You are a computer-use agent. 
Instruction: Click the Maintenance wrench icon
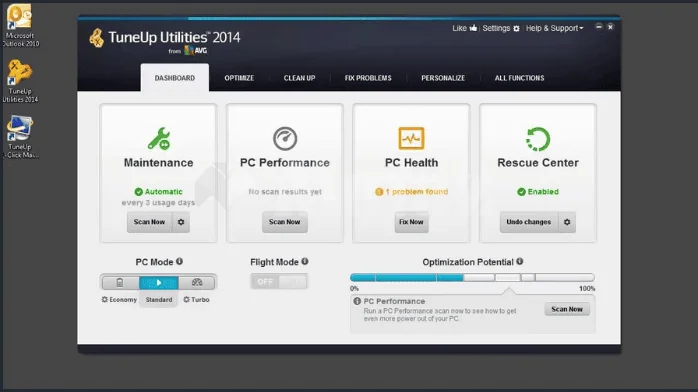point(158,138)
